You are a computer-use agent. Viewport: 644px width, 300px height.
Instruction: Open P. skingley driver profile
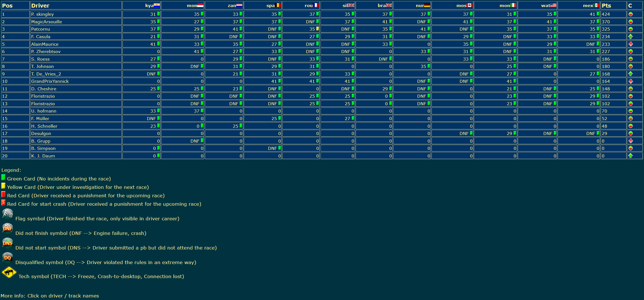tap(42, 14)
